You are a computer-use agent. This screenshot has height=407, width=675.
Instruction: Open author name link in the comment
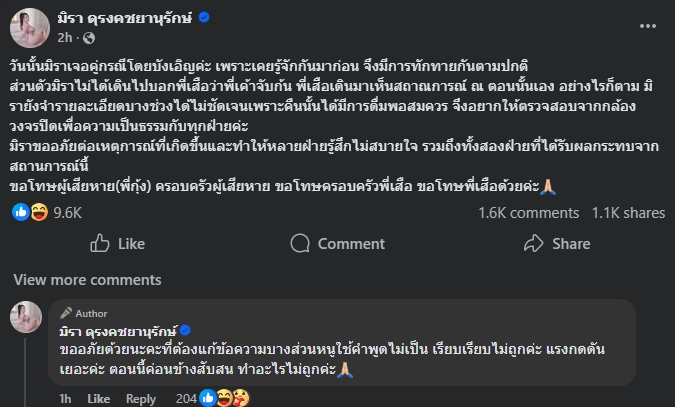tap(118, 331)
